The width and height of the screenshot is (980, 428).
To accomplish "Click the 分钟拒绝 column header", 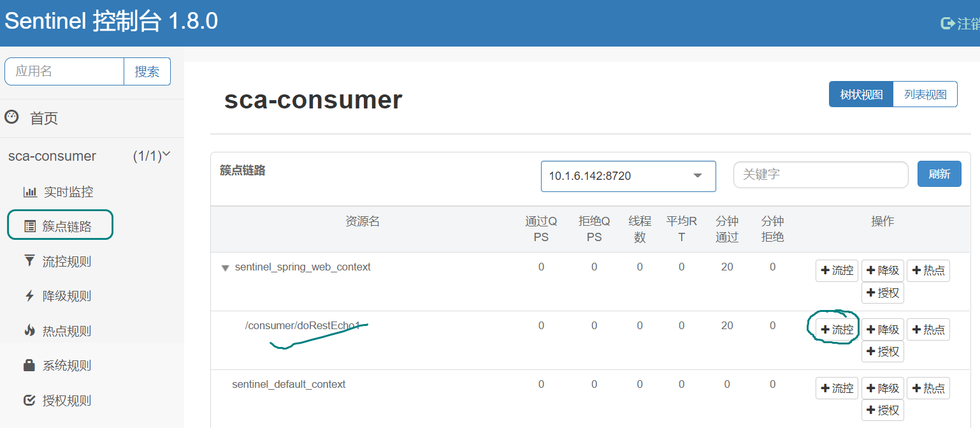I will [x=772, y=229].
